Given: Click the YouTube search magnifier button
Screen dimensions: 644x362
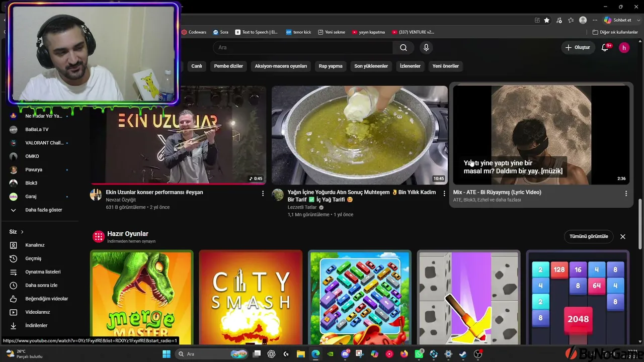Looking at the screenshot, I should 404,48.
